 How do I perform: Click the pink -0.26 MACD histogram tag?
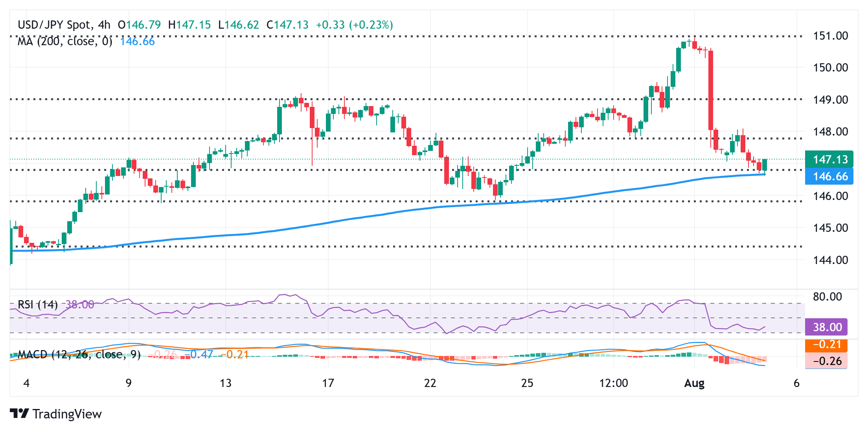827,361
